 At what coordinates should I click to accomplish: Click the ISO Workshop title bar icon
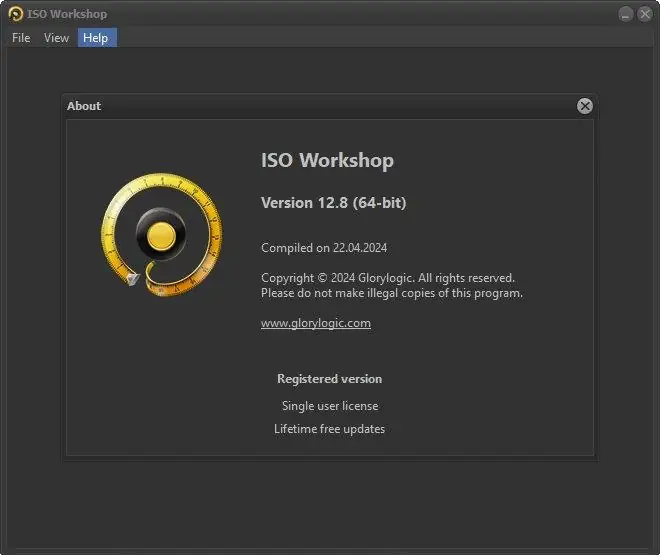pyautogui.click(x=16, y=14)
